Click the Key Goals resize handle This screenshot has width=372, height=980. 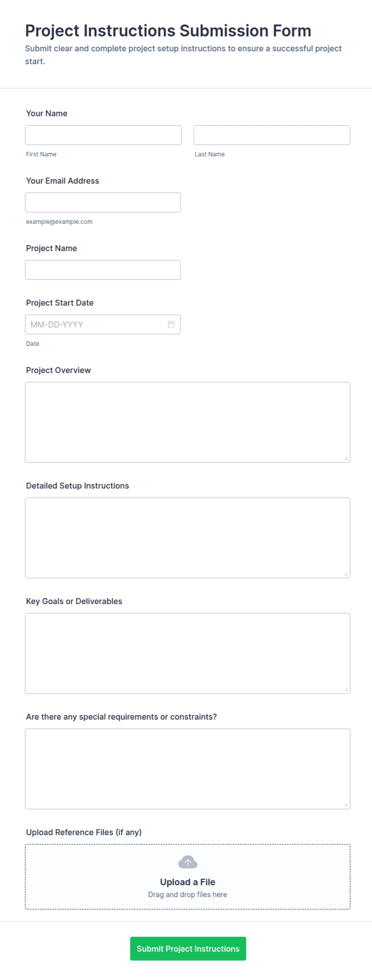[346, 690]
